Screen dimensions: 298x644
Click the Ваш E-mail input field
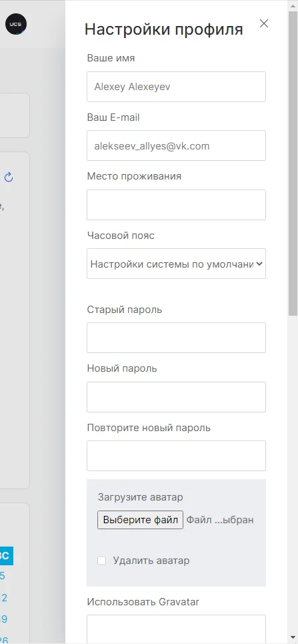click(x=176, y=145)
